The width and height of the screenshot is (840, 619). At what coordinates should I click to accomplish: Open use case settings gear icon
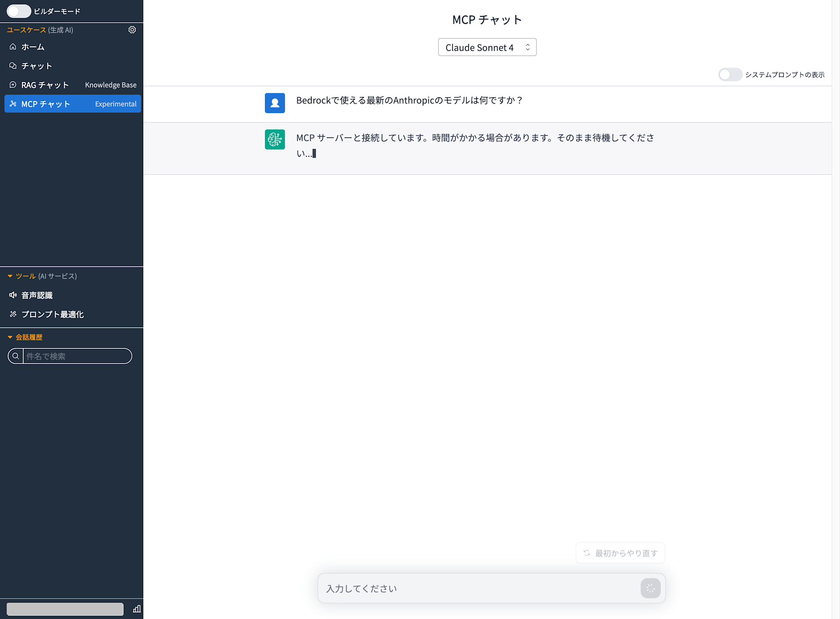click(132, 30)
